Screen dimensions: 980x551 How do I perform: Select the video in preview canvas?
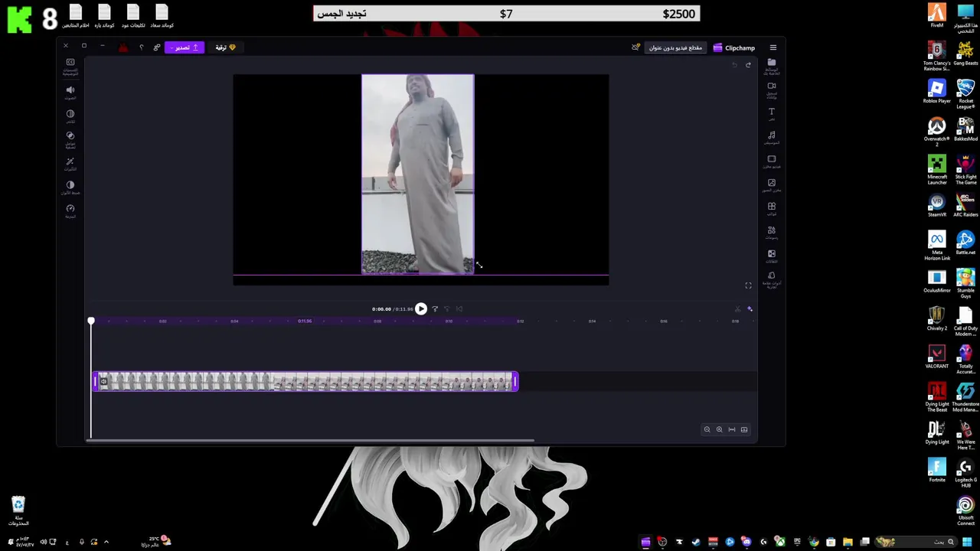418,174
